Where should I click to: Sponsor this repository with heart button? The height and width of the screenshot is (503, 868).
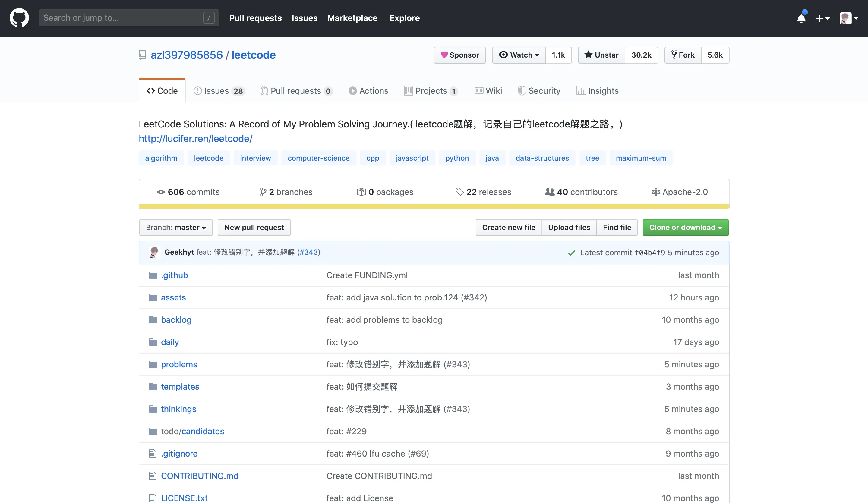click(459, 55)
